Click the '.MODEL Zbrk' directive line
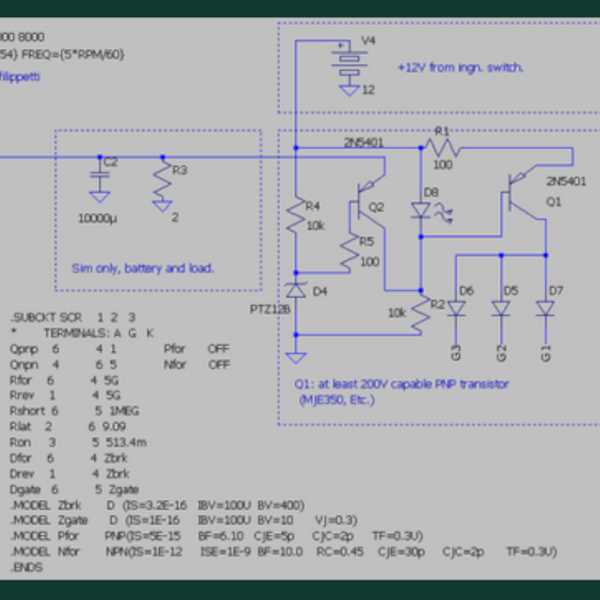600x600 pixels. point(158,505)
